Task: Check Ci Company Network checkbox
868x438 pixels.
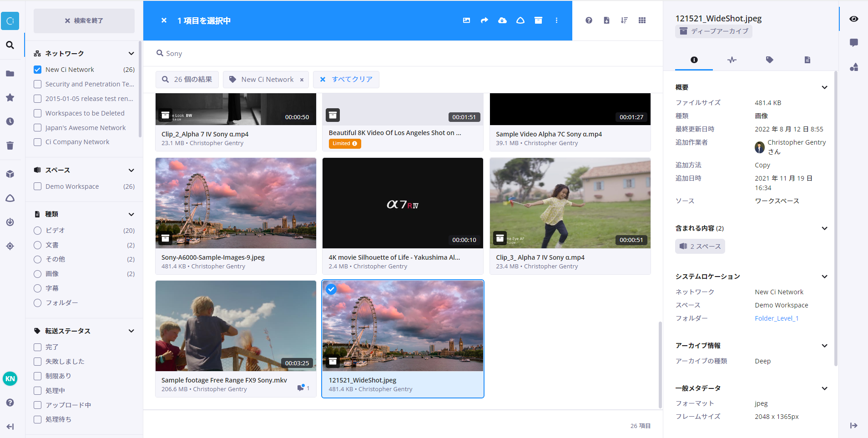Action: pos(38,142)
